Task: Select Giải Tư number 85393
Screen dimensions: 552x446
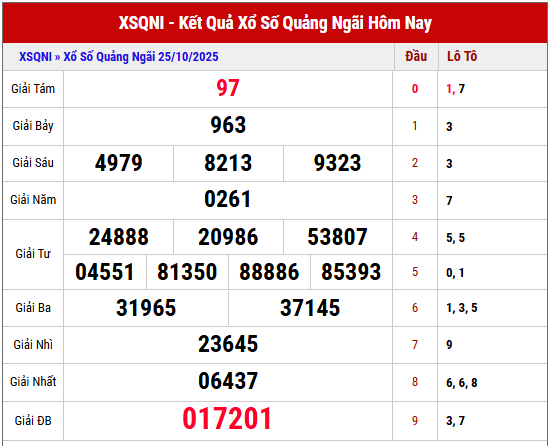Action: (x=351, y=272)
